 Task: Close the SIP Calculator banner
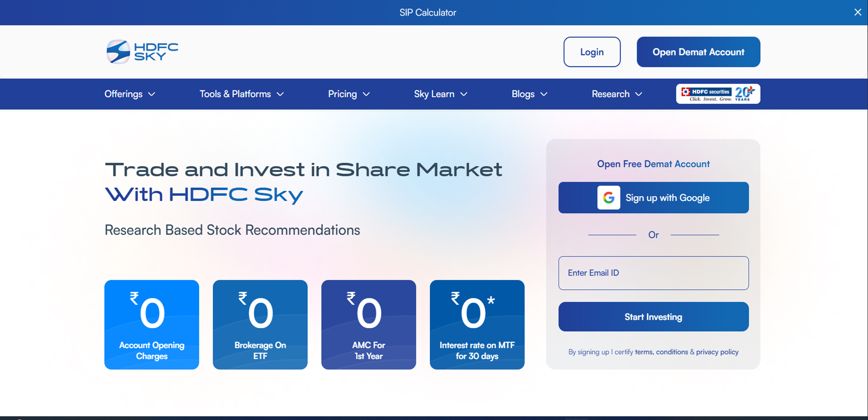coord(857,13)
